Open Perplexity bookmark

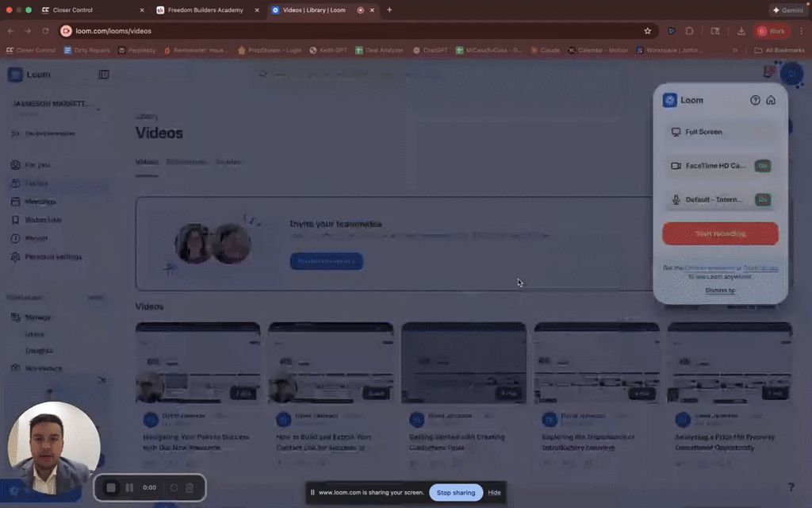point(136,50)
